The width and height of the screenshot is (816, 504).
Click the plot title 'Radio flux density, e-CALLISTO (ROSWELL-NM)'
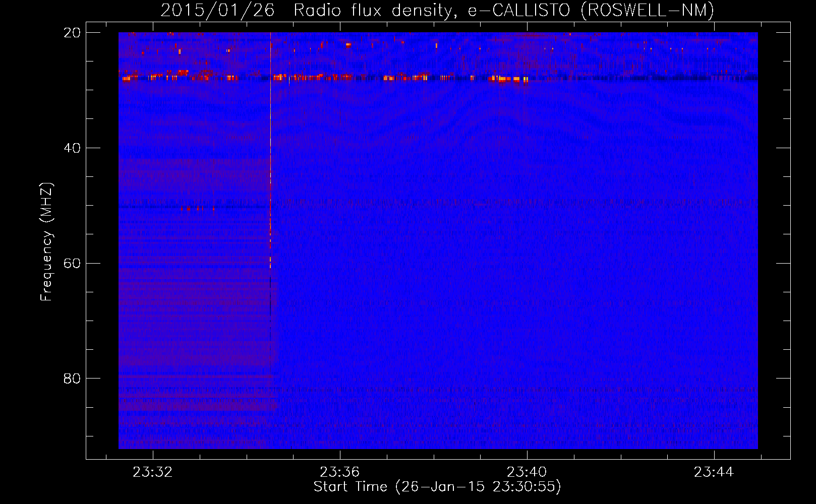click(503, 10)
